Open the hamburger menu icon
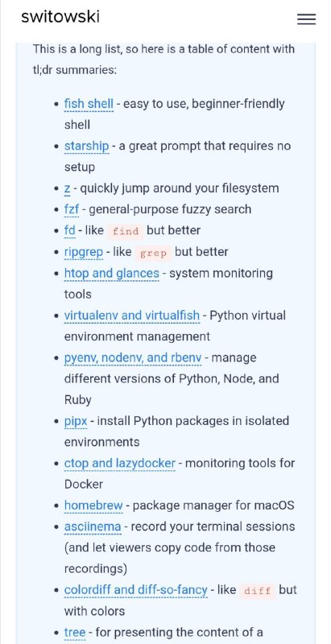Viewport: 331px width, 644px height. (x=306, y=19)
